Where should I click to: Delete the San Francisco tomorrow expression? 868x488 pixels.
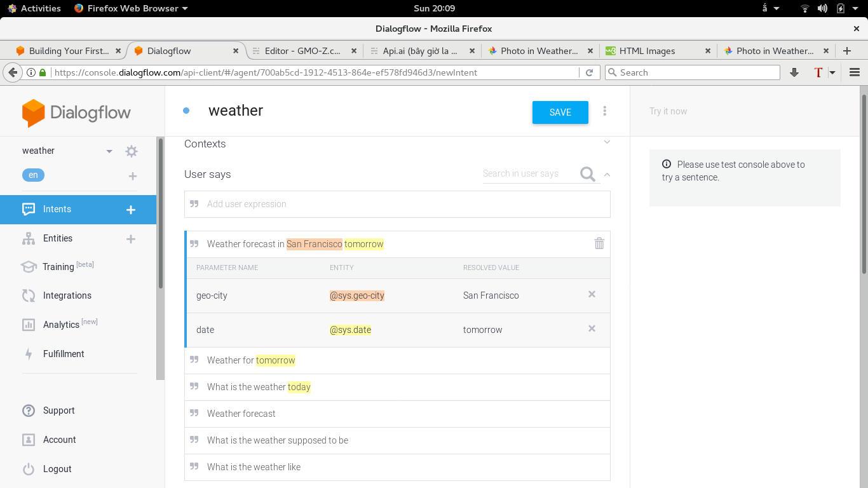click(x=599, y=243)
